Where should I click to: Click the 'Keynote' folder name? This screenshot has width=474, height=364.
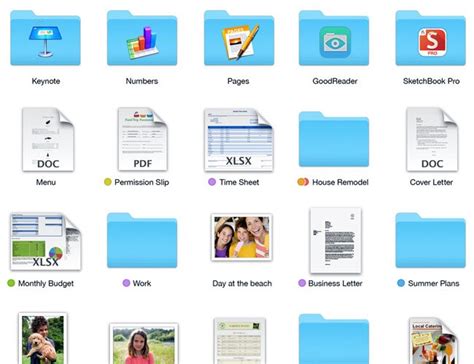pos(46,81)
